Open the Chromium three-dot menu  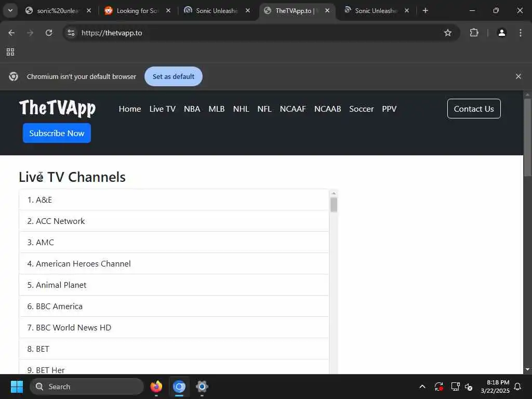coord(521,33)
